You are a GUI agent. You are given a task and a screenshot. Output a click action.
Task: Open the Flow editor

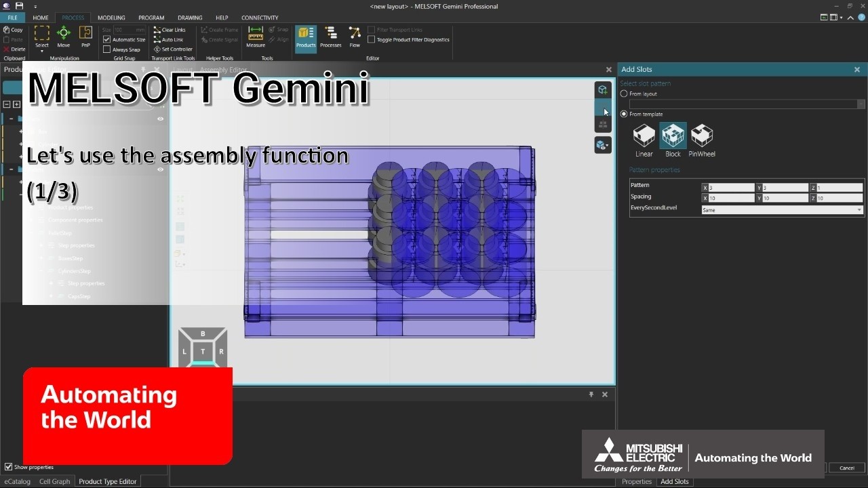click(x=355, y=37)
